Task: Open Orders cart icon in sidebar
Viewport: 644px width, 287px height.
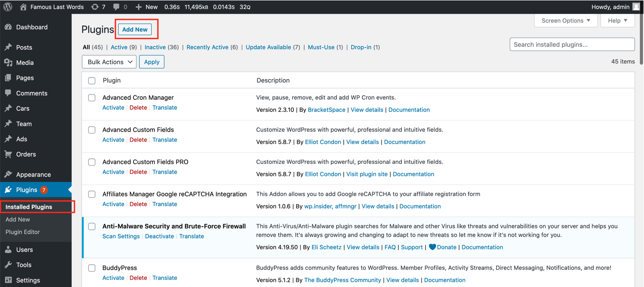Action: pos(8,154)
